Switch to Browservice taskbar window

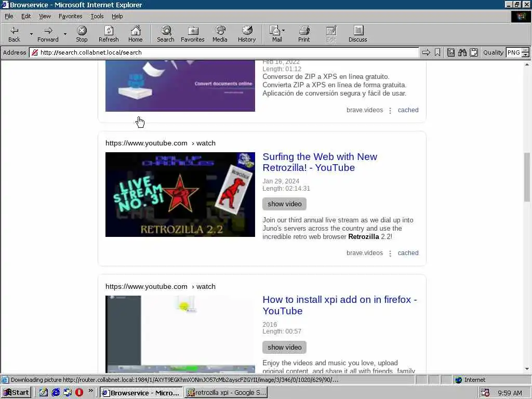pos(141,393)
